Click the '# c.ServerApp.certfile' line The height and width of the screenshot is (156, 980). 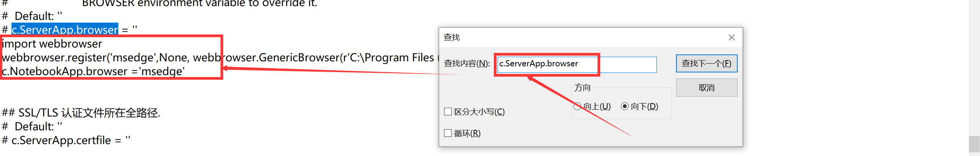[x=66, y=140]
